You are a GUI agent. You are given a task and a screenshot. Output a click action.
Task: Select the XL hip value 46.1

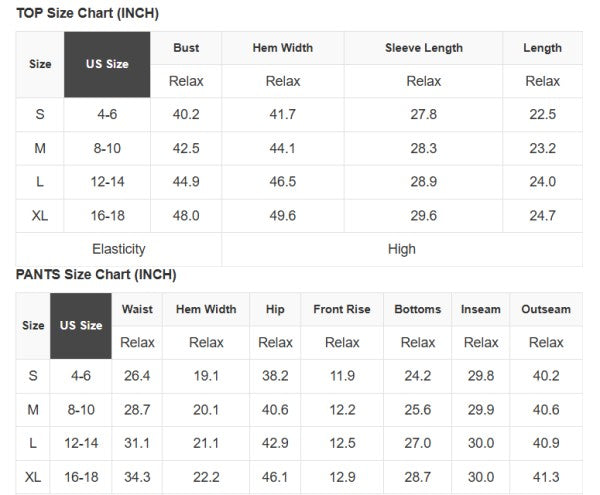point(275,477)
